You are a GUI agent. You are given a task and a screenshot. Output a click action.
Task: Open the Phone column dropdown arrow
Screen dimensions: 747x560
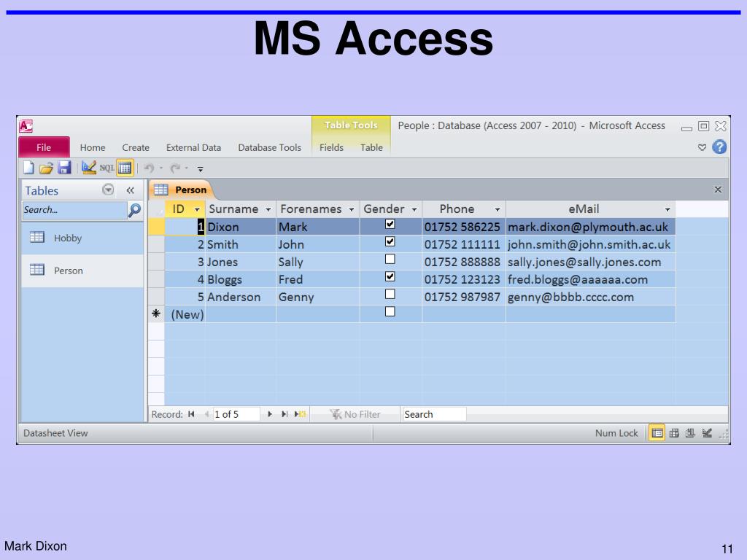pyautogui.click(x=498, y=210)
